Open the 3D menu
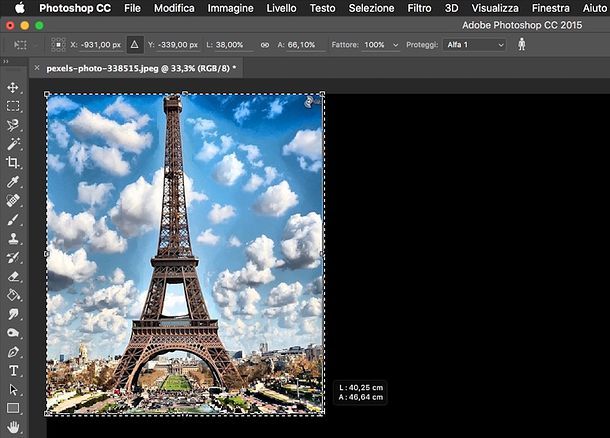This screenshot has height=438, width=610. pyautogui.click(x=451, y=8)
